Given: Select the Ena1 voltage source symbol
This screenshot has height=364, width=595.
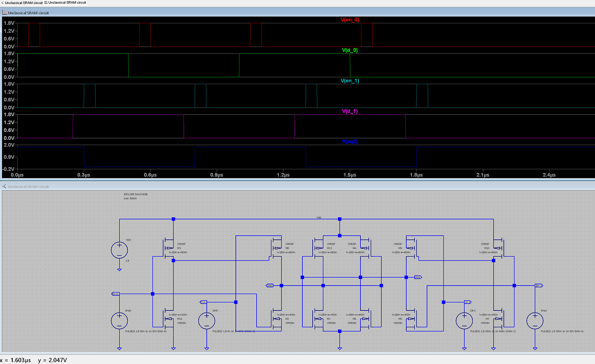Looking at the screenshot, I should pos(535,321).
